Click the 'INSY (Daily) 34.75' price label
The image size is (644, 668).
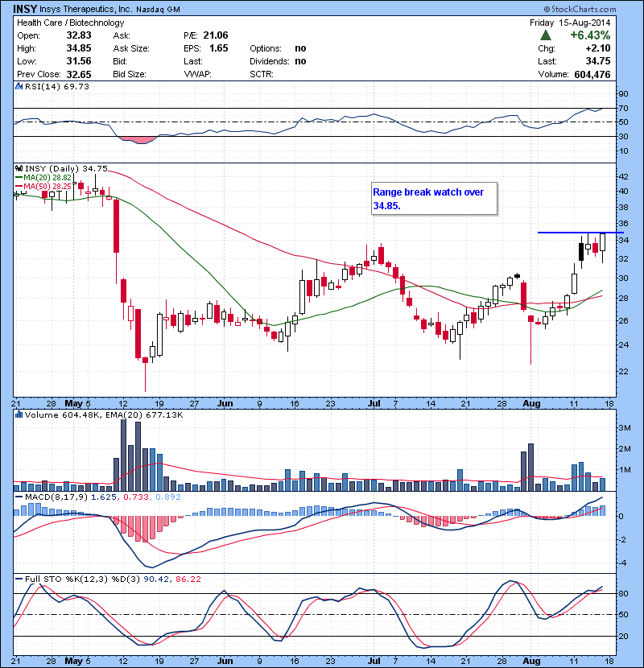(x=66, y=169)
